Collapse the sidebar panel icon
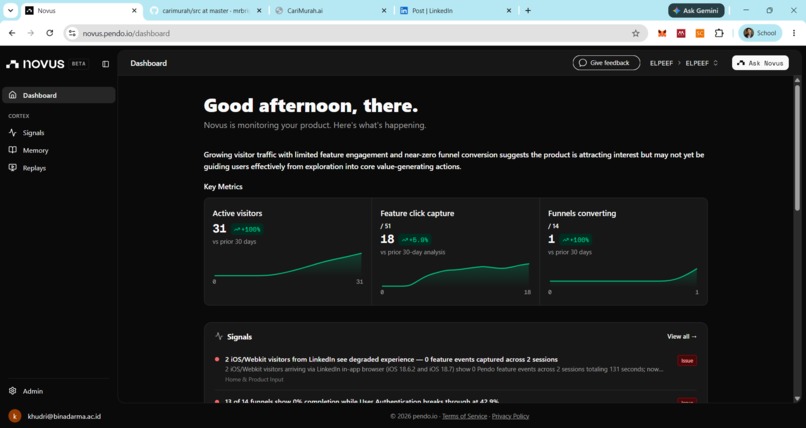 click(105, 64)
